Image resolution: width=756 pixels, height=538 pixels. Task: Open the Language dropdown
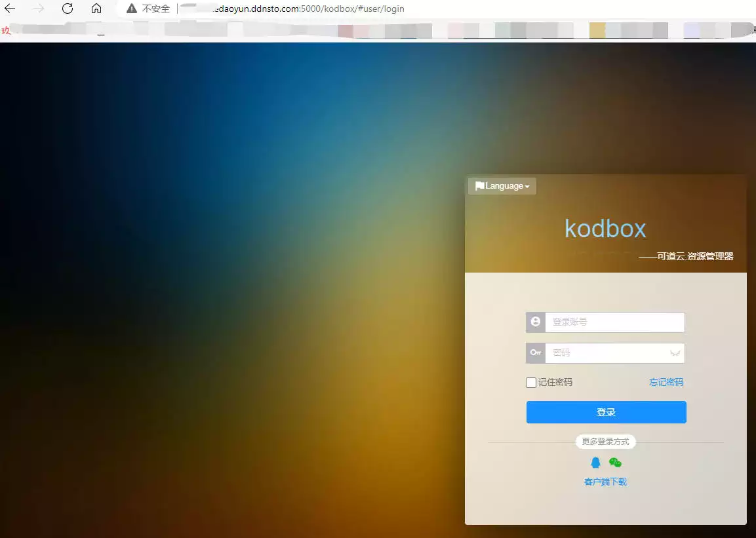point(502,186)
